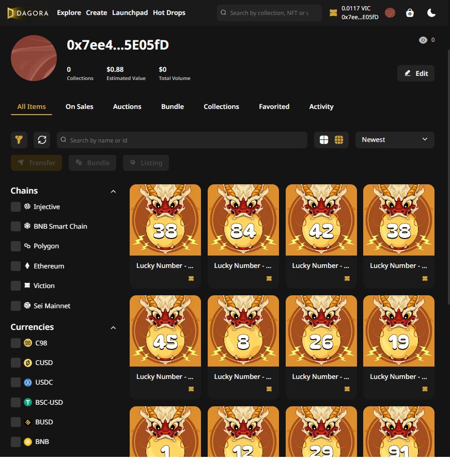Tick the Viction chain checkbox
Viewport: 450px width, 476px height.
[16, 285]
